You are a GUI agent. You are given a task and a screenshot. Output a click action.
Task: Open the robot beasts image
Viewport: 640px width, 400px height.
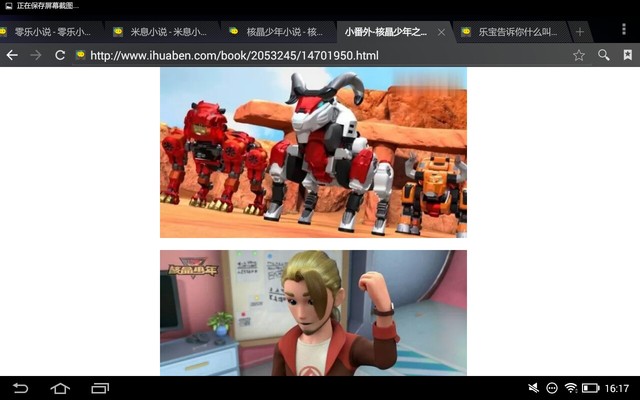click(313, 153)
